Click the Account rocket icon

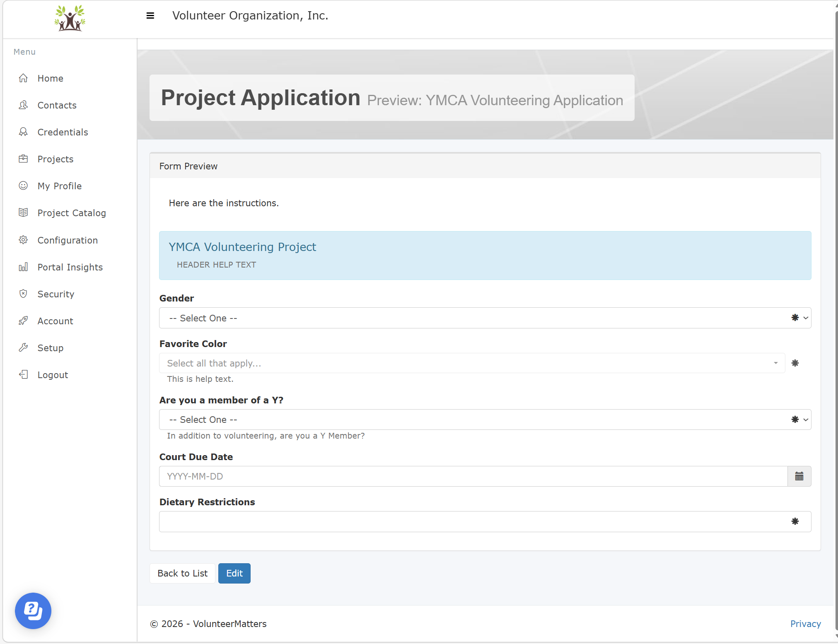[23, 321]
